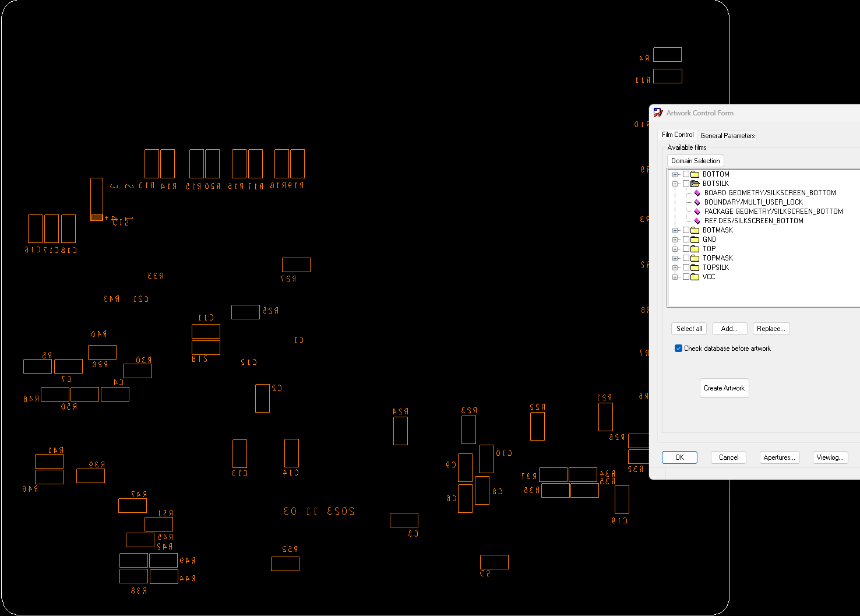This screenshot has width=860, height=616.
Task: Click the Create Artwork button
Action: pyautogui.click(x=724, y=388)
